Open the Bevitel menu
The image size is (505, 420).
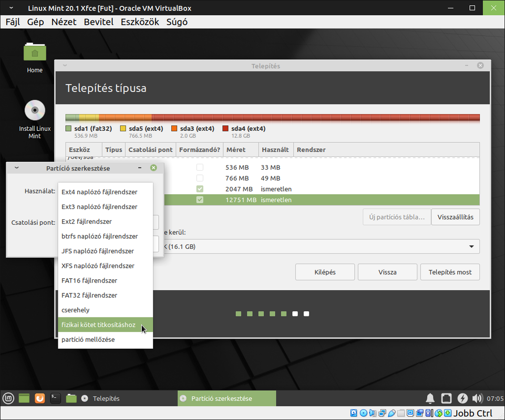pyautogui.click(x=99, y=22)
